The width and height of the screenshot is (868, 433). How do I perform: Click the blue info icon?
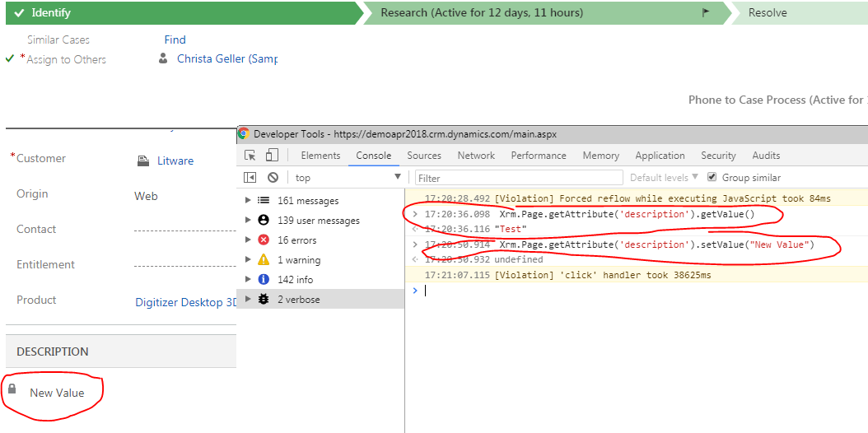click(x=264, y=279)
